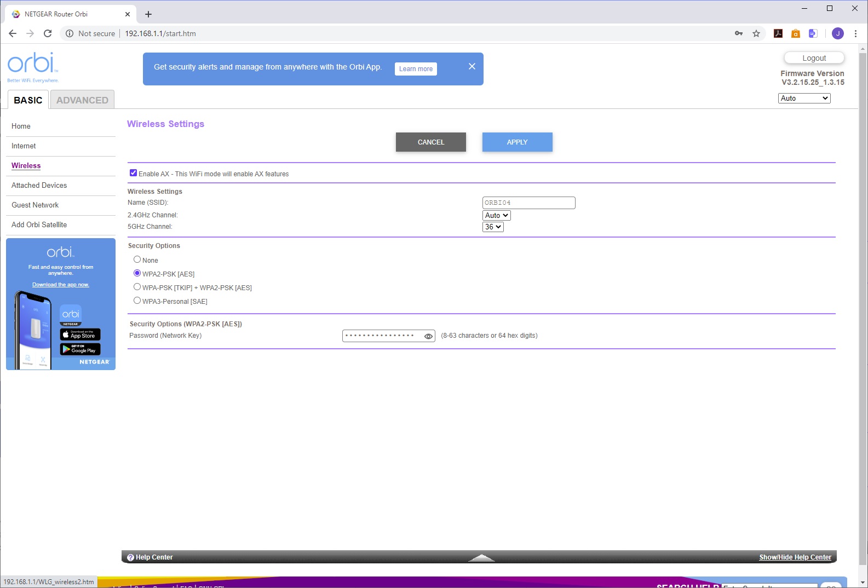Switch to the ADVANCED tab
The image size is (868, 588).
pyautogui.click(x=82, y=100)
